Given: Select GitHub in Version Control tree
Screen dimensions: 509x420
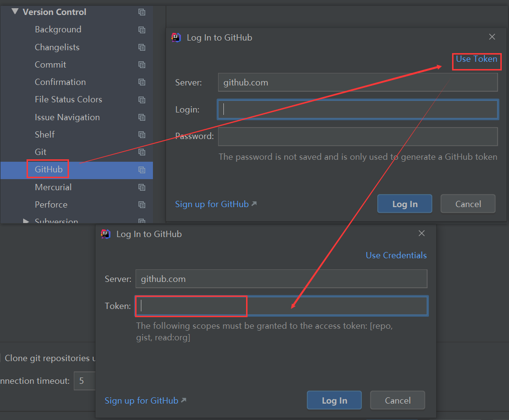Looking at the screenshot, I should (x=49, y=169).
